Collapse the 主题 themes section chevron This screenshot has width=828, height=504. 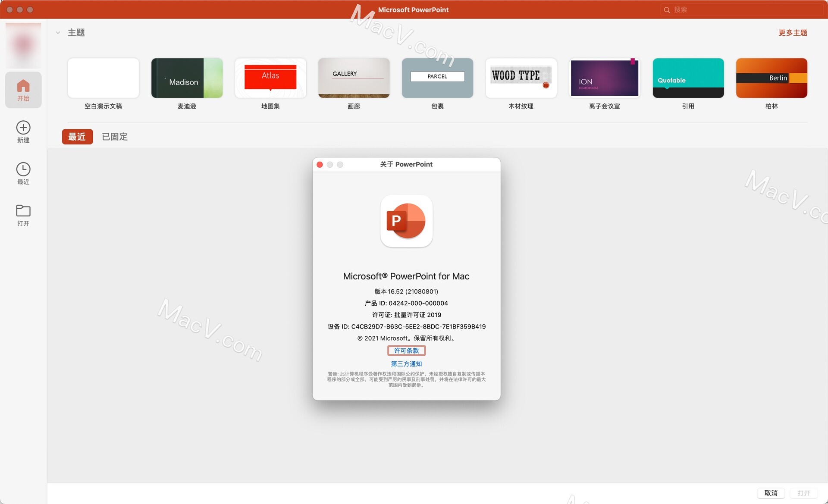(58, 33)
